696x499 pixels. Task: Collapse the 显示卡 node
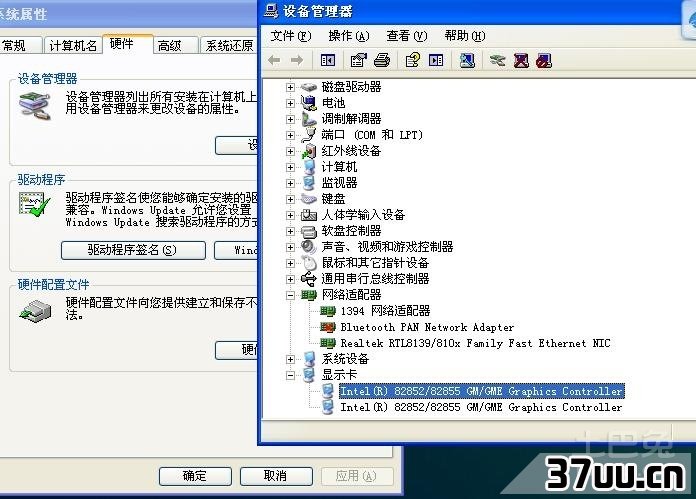click(290, 375)
